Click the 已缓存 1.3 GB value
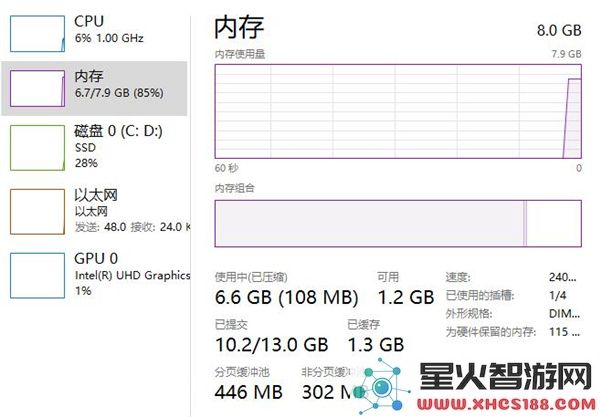 coord(376,345)
